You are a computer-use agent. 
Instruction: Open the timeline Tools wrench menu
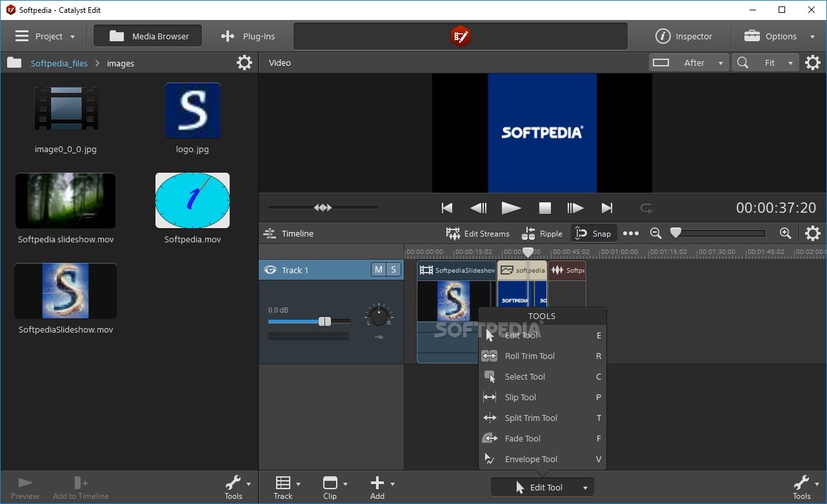805,487
